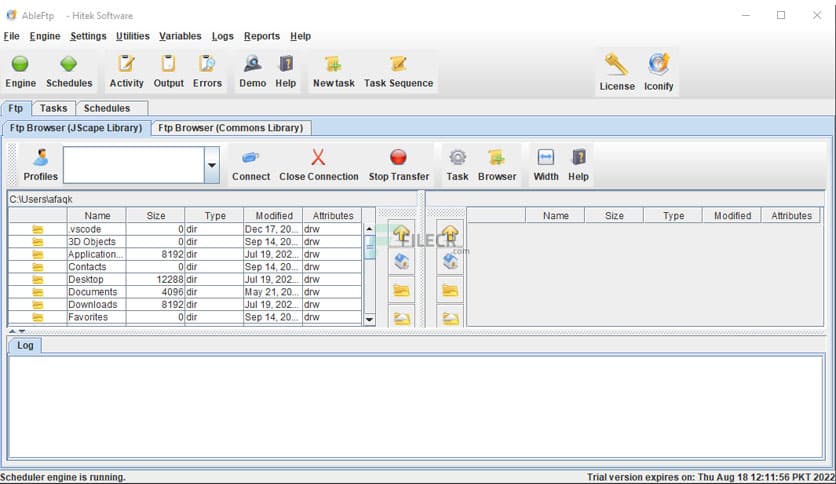
Task: Click remote pane up-directory arrow icon
Action: tap(450, 233)
